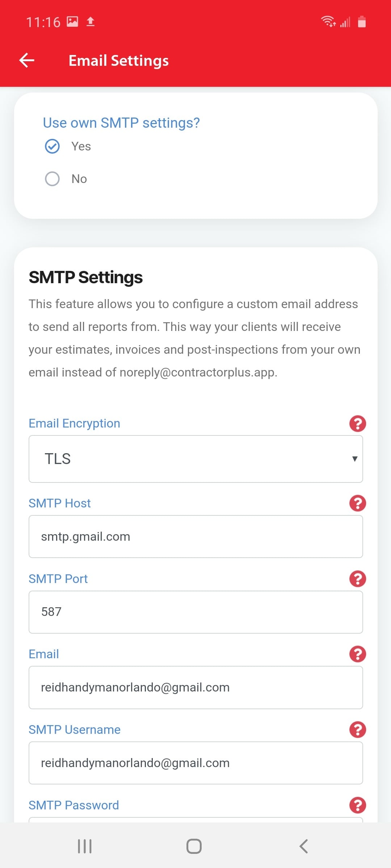
Task: Tap help icon for SMTP Password
Action: tap(357, 805)
